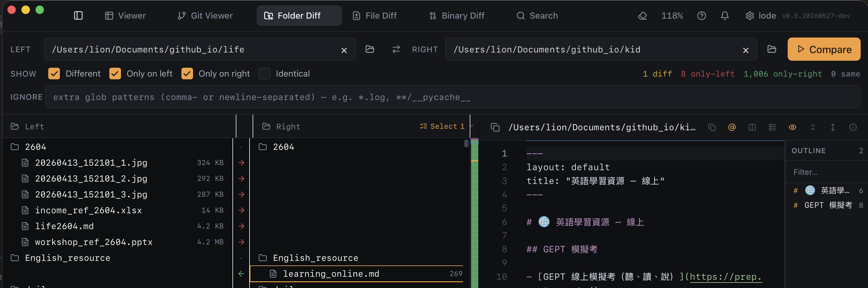
Task: Click the Compare button
Action: coord(823,49)
